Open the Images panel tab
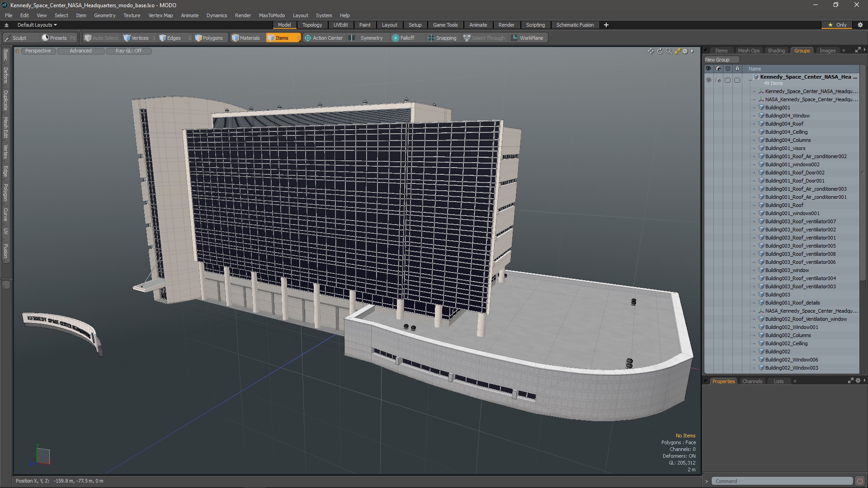 click(x=827, y=51)
